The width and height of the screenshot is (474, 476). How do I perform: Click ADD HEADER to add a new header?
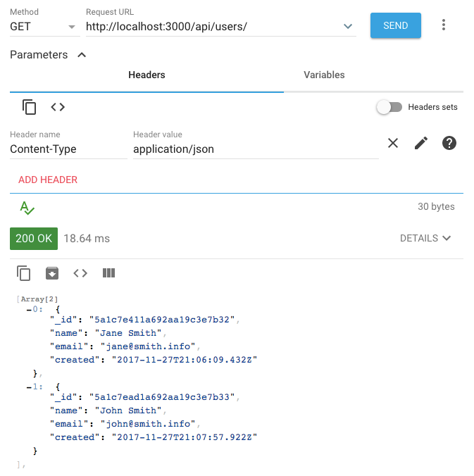pos(48,180)
